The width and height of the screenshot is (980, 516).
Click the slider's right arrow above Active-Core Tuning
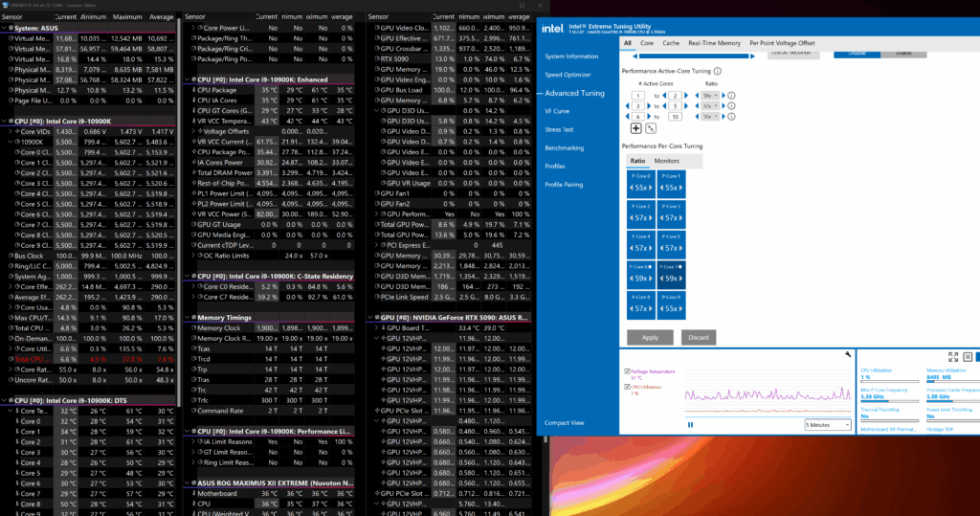[752, 56]
